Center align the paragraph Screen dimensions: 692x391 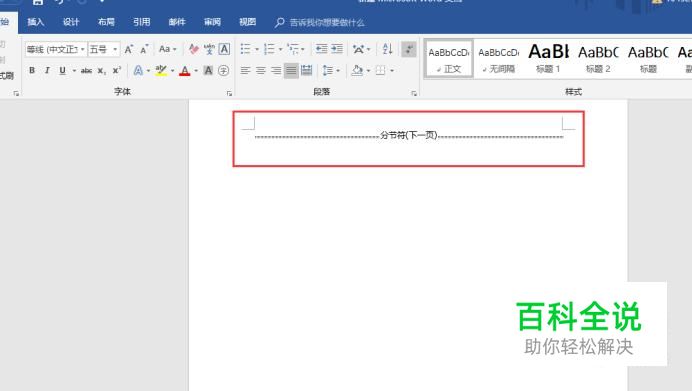click(x=261, y=71)
